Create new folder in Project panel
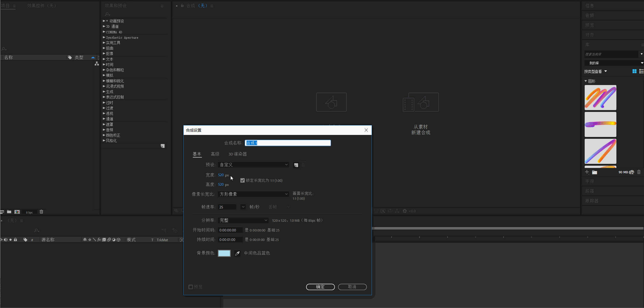Image resolution: width=644 pixels, height=308 pixels. click(9, 212)
